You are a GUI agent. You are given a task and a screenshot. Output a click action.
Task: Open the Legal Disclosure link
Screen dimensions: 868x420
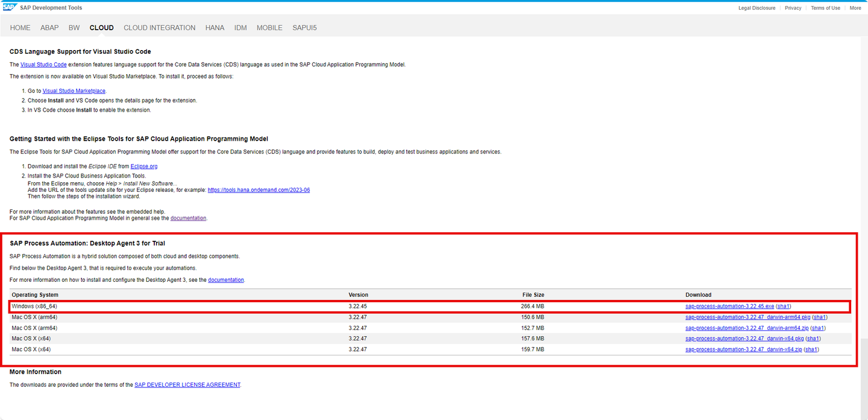[757, 8]
